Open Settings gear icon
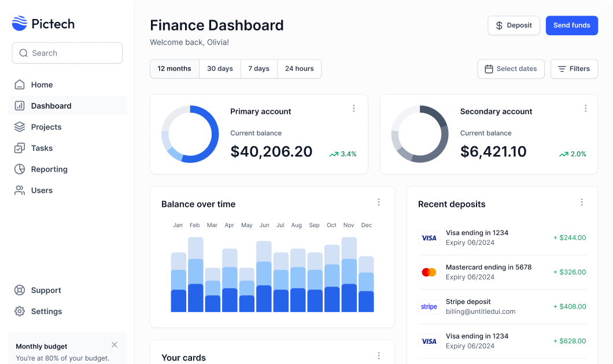613x364 pixels. click(x=20, y=311)
